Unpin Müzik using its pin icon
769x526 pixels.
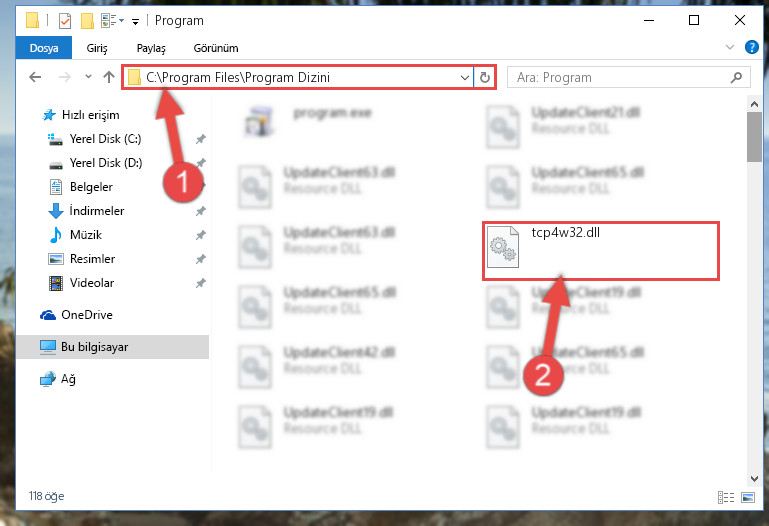[x=201, y=235]
